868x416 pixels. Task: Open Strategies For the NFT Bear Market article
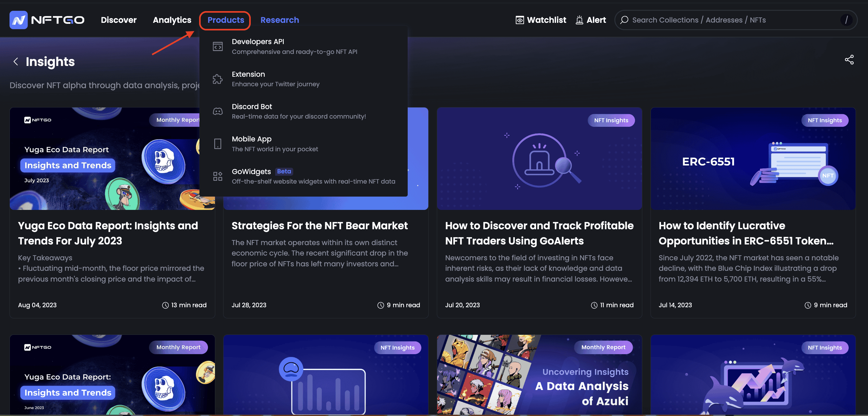(320, 225)
